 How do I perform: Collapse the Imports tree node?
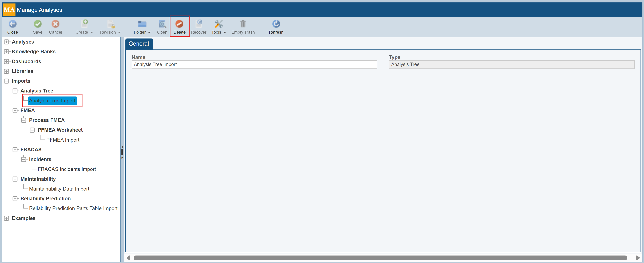pyautogui.click(x=7, y=81)
